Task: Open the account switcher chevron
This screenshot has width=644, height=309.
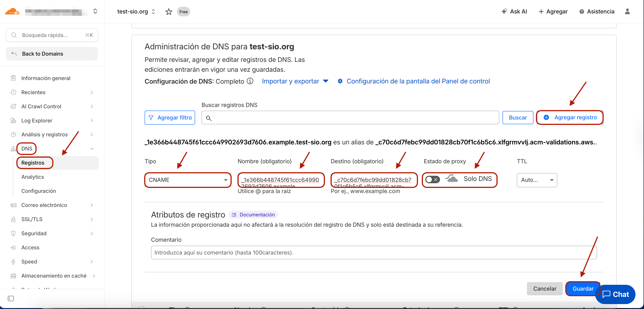Action: click(95, 11)
